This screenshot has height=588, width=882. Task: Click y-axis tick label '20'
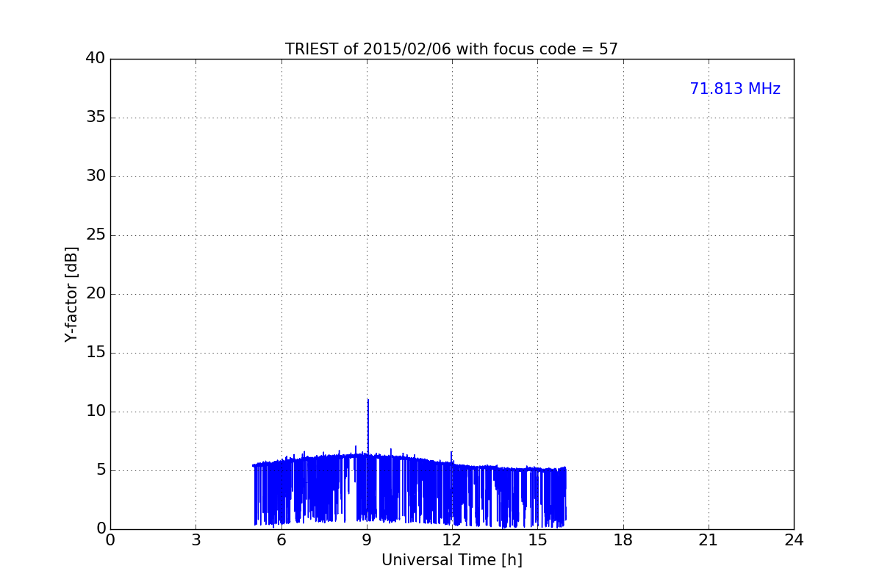coord(96,294)
